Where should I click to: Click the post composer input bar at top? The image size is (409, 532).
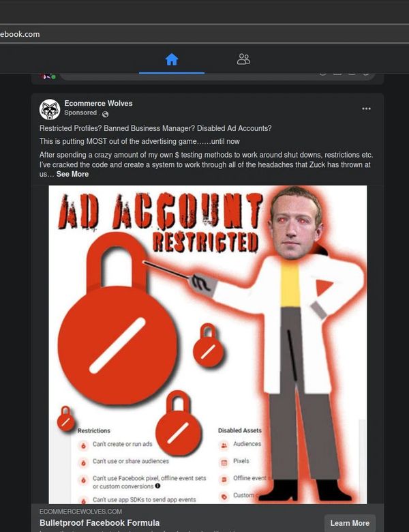(217, 76)
